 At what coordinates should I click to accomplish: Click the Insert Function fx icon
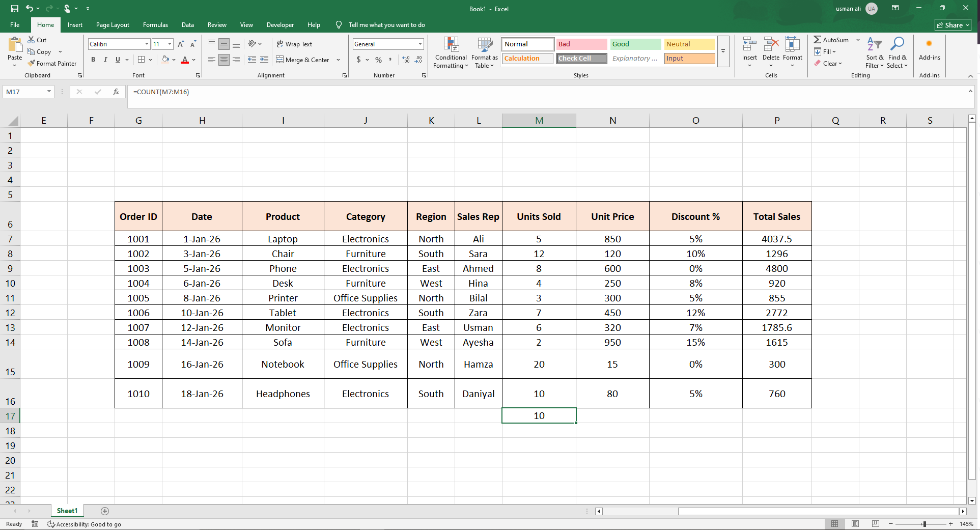coord(116,92)
